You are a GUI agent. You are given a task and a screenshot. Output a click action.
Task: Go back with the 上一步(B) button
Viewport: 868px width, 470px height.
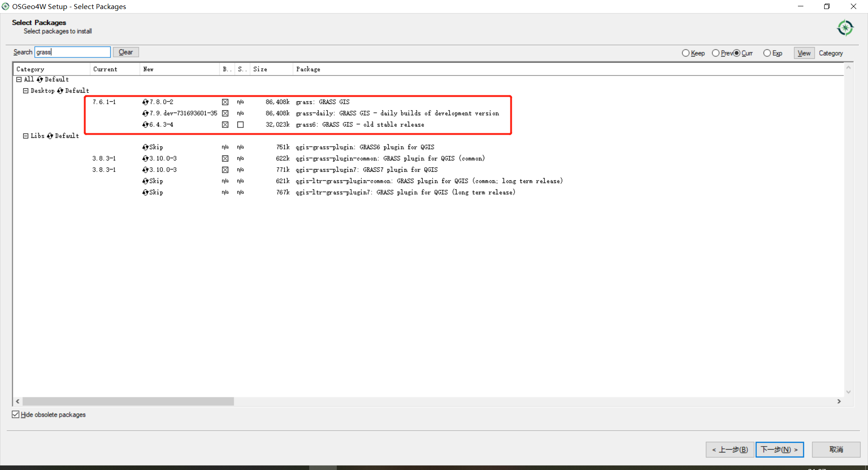(730, 450)
